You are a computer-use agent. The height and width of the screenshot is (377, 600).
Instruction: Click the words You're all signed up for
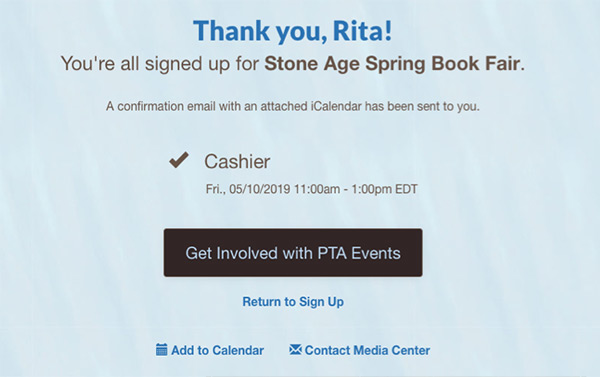coord(160,64)
